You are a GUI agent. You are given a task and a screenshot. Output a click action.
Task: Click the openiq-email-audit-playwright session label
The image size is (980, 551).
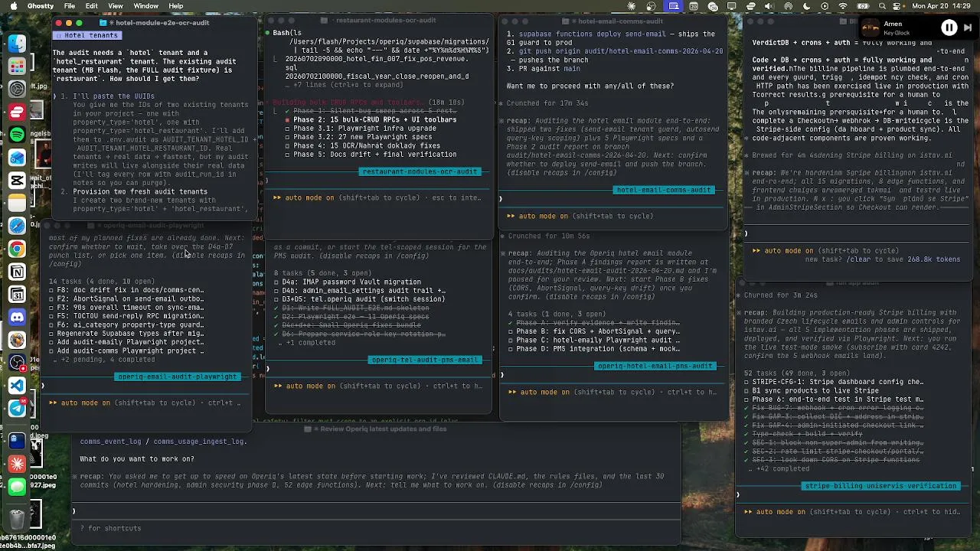click(178, 377)
